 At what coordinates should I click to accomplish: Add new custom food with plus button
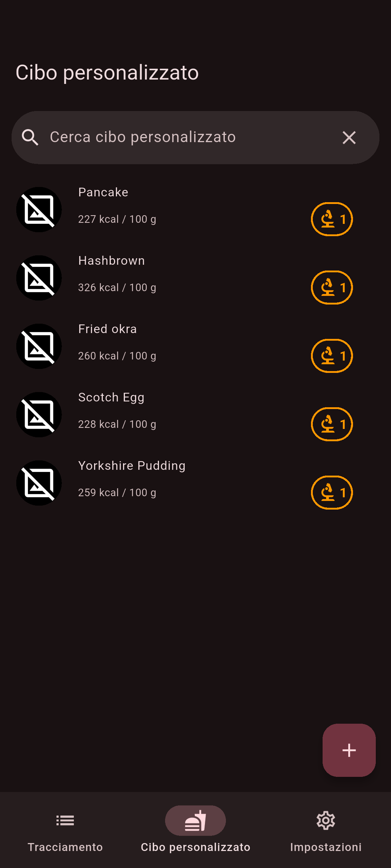349,750
